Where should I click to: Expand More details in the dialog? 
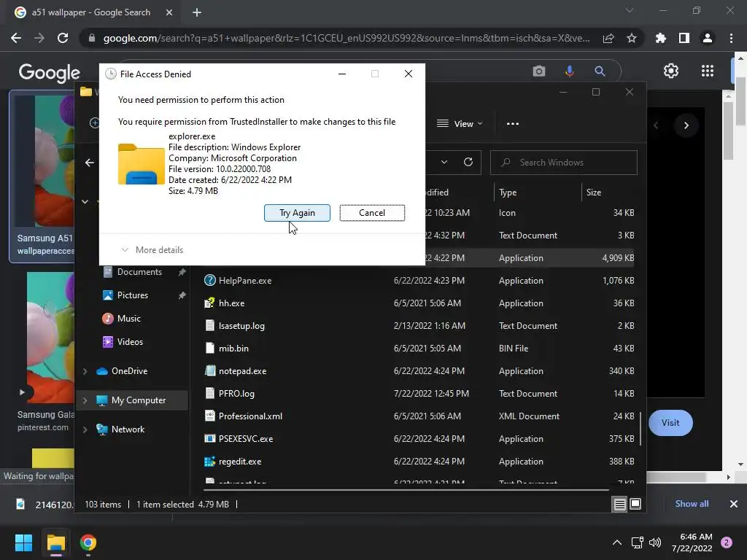(x=152, y=250)
